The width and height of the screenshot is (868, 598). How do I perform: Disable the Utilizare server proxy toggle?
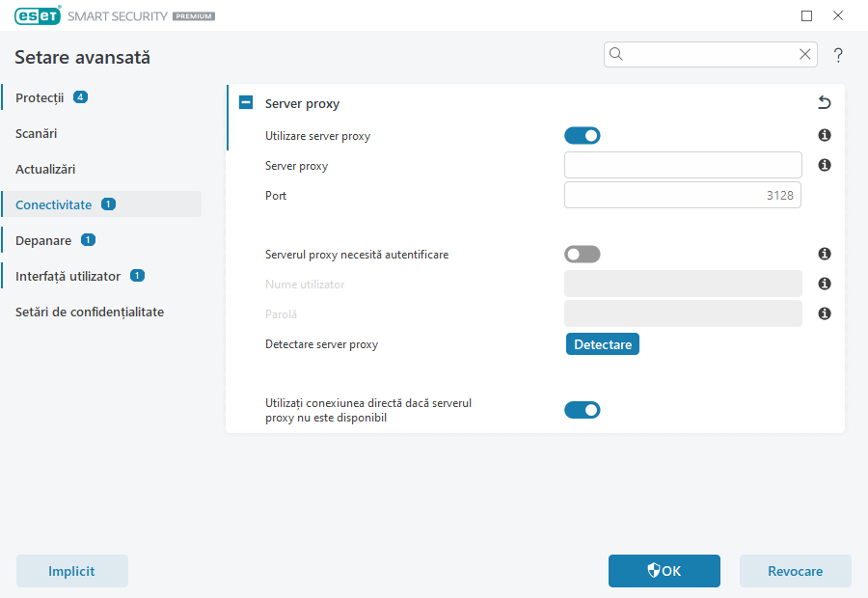pyautogui.click(x=583, y=135)
